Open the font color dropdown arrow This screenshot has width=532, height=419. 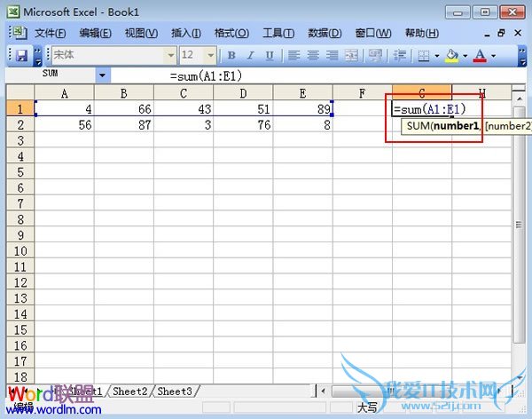click(x=493, y=55)
